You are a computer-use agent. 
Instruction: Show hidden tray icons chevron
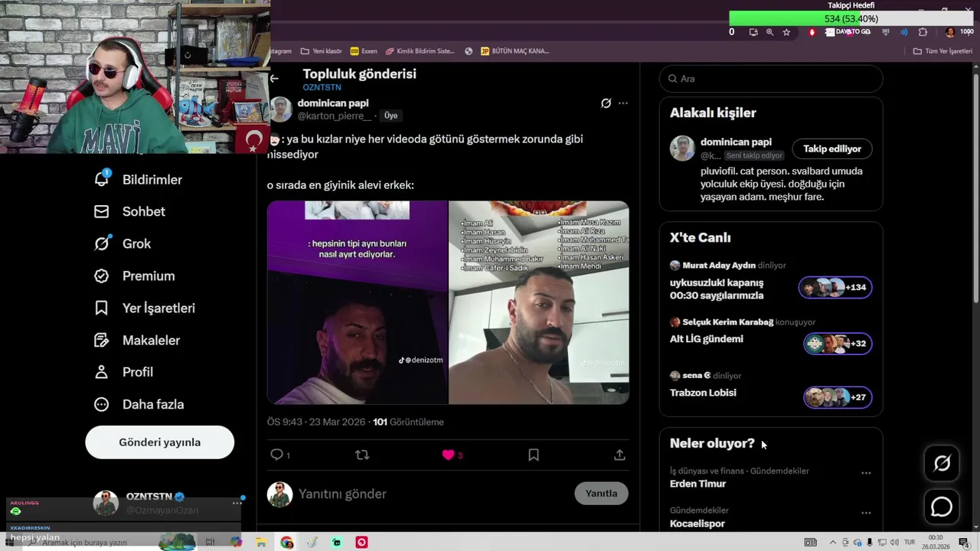(x=833, y=543)
